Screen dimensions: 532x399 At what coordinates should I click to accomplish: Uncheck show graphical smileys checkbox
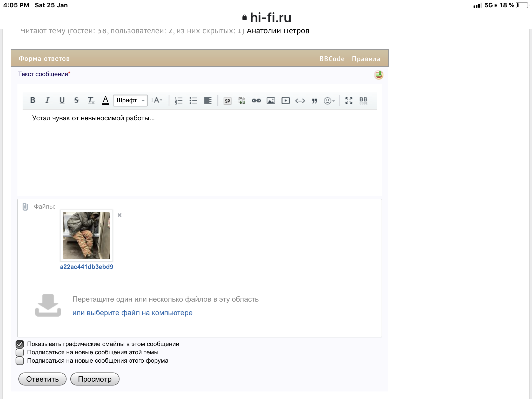[x=20, y=344]
